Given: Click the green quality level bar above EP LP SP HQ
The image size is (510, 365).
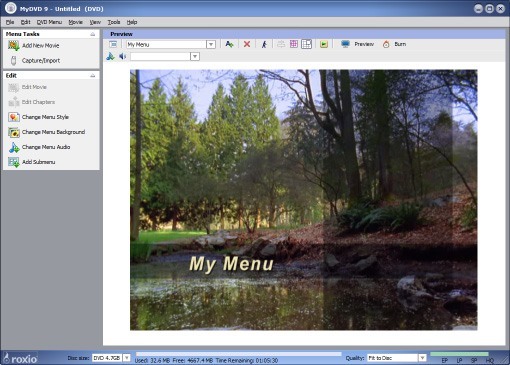Looking at the screenshot, I should click(459, 354).
